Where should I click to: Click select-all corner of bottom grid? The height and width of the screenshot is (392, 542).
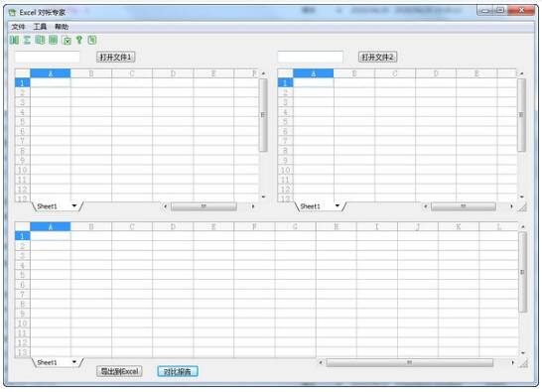(23, 227)
